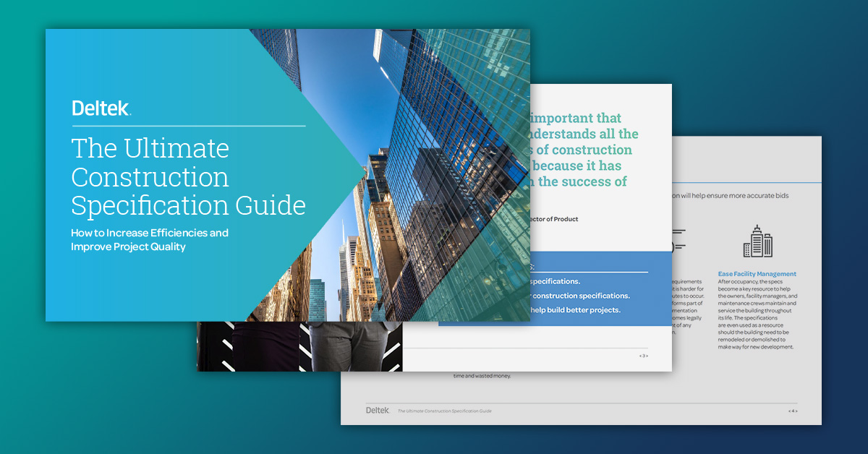The height and width of the screenshot is (454, 868).
Task: Open the Ease Facility Management heading
Action: tap(757, 274)
